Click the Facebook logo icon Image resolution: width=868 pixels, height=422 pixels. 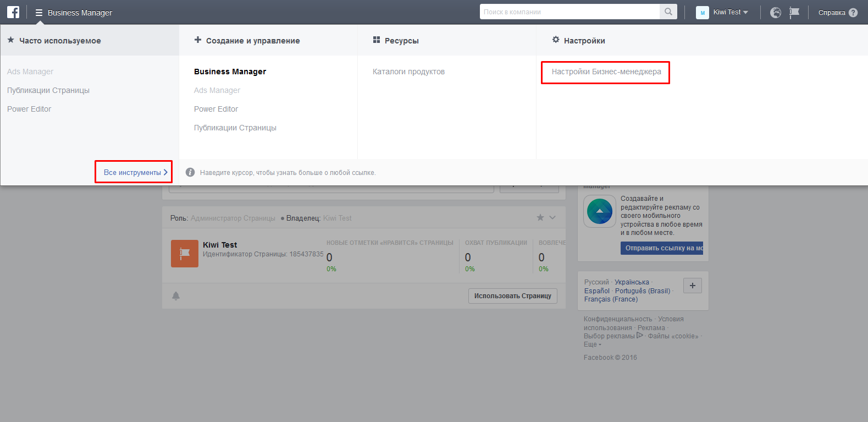(x=13, y=12)
